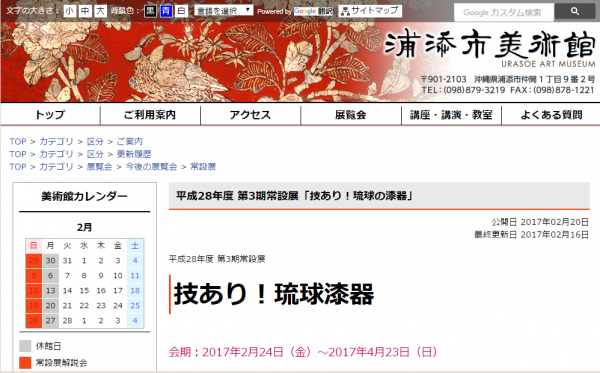
Task: Click the 休館日 legend gray swatch
Action: point(25,346)
